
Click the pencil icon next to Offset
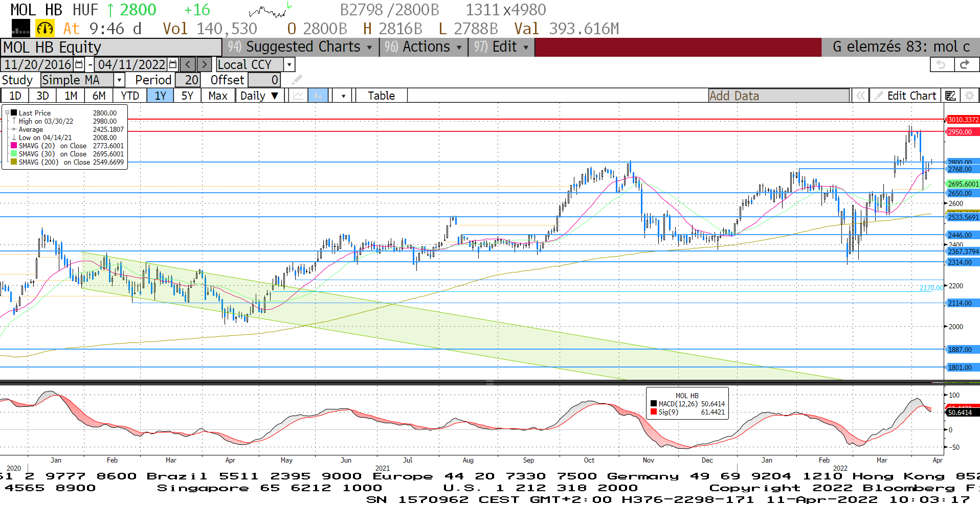point(297,80)
